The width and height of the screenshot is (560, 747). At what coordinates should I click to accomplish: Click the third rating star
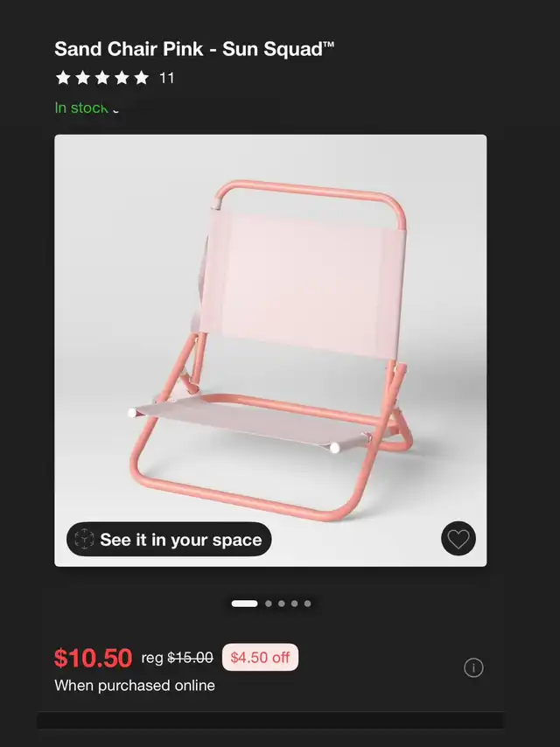point(102,78)
